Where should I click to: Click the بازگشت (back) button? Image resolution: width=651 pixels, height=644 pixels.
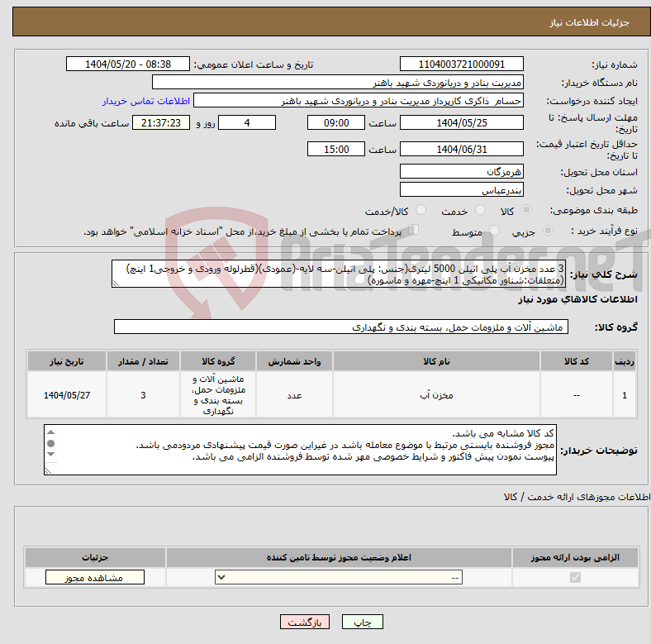click(305, 622)
